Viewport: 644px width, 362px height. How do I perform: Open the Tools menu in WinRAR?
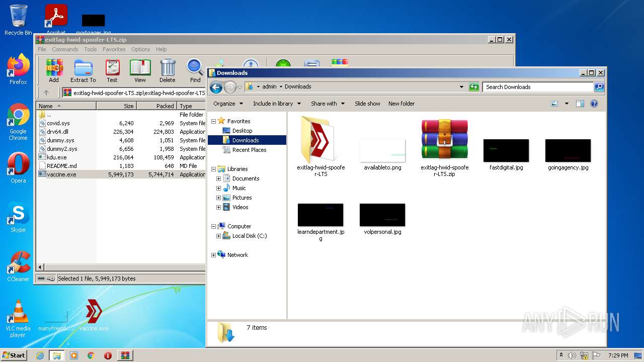91,49
